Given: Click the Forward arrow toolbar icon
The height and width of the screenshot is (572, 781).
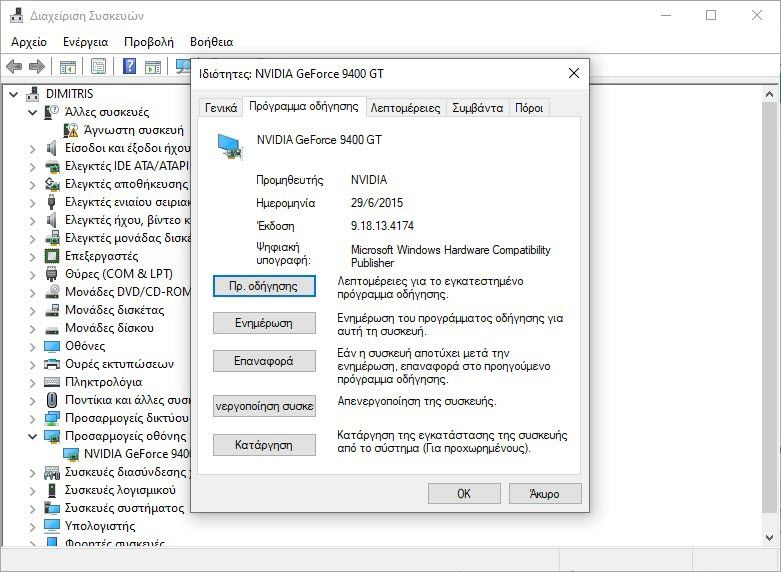Looking at the screenshot, I should [x=37, y=66].
